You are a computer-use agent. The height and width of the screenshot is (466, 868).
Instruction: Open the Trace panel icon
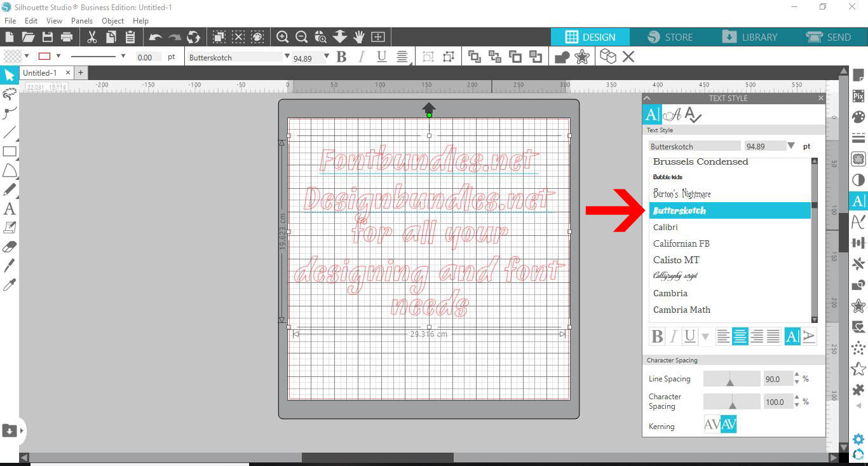click(x=858, y=159)
